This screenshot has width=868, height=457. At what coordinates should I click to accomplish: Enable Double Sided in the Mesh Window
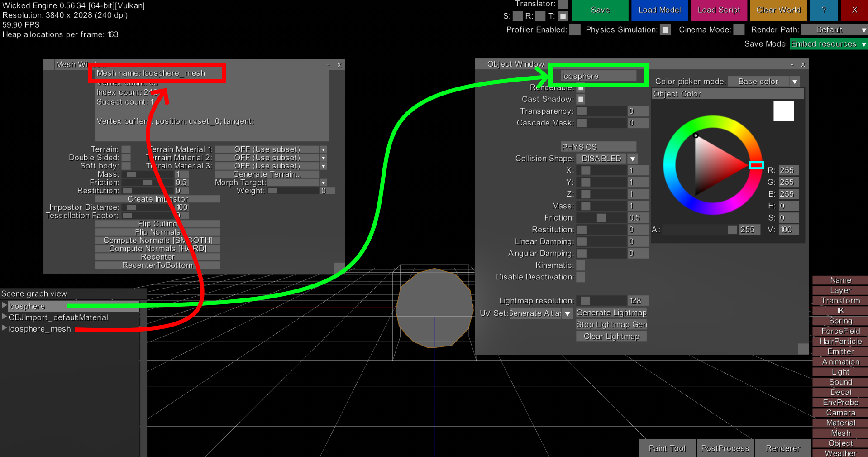(126, 157)
